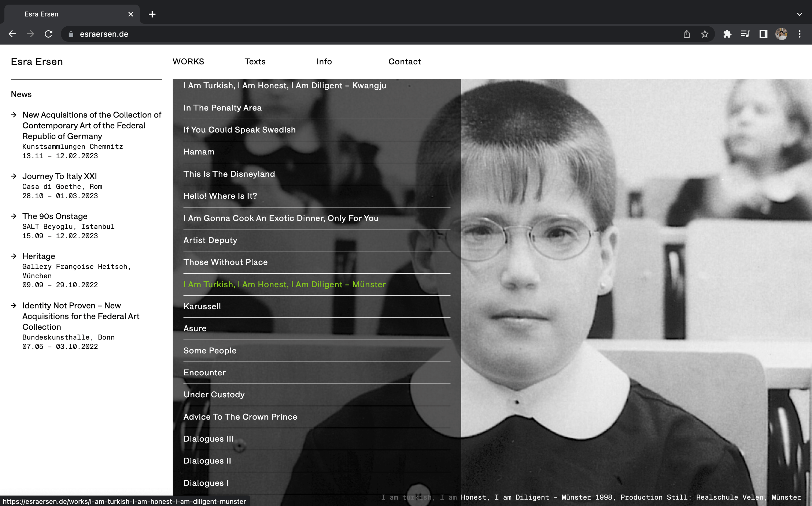The height and width of the screenshot is (506, 812).
Task: Open In The Penalty Area work
Action: tap(223, 108)
